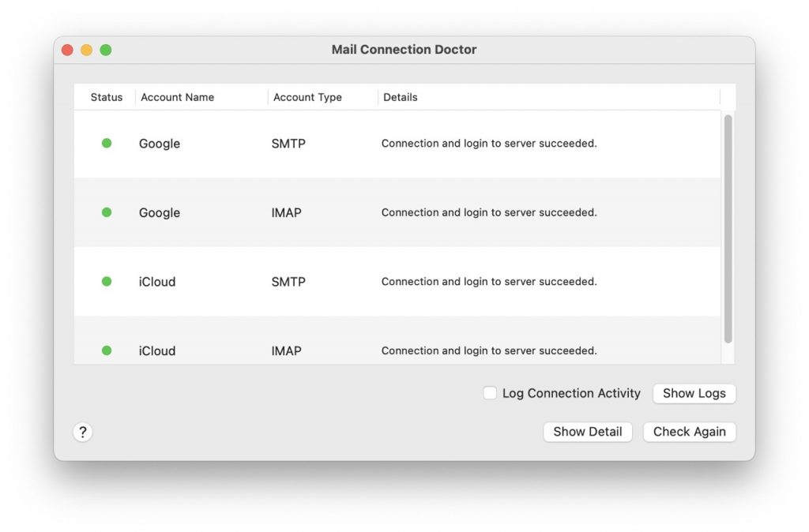Image resolution: width=809 pixels, height=532 pixels.
Task: Click the green zoom window button
Action: tap(106, 49)
